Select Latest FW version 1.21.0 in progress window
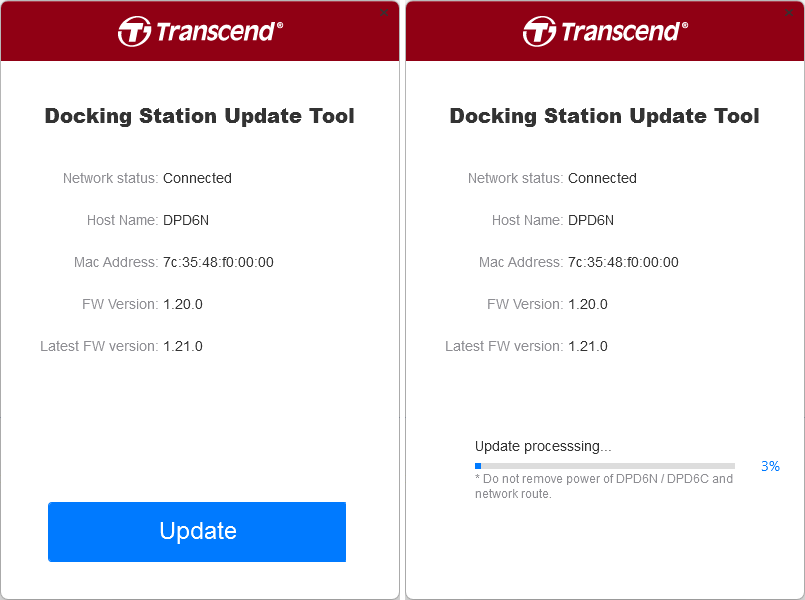This screenshot has width=805, height=600. 588,346
